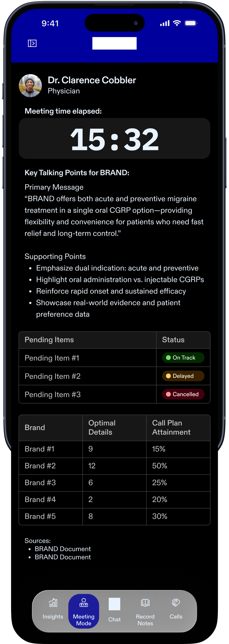The width and height of the screenshot is (229, 644).
Task: Click the white title box in header
Action: 114,43
